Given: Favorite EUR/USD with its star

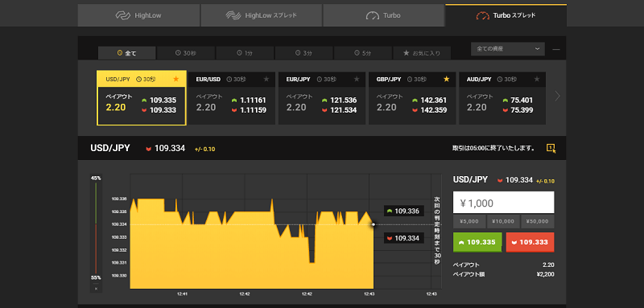Looking at the screenshot, I should [x=266, y=79].
